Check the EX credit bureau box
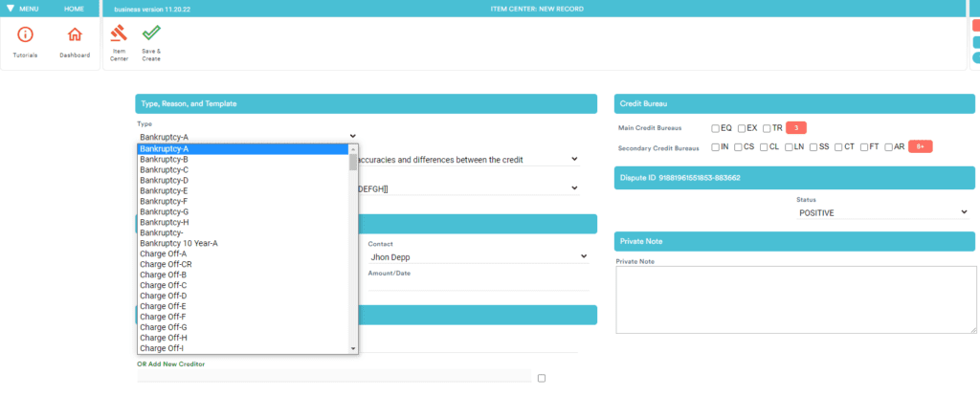This screenshot has width=980, height=396. click(x=742, y=128)
